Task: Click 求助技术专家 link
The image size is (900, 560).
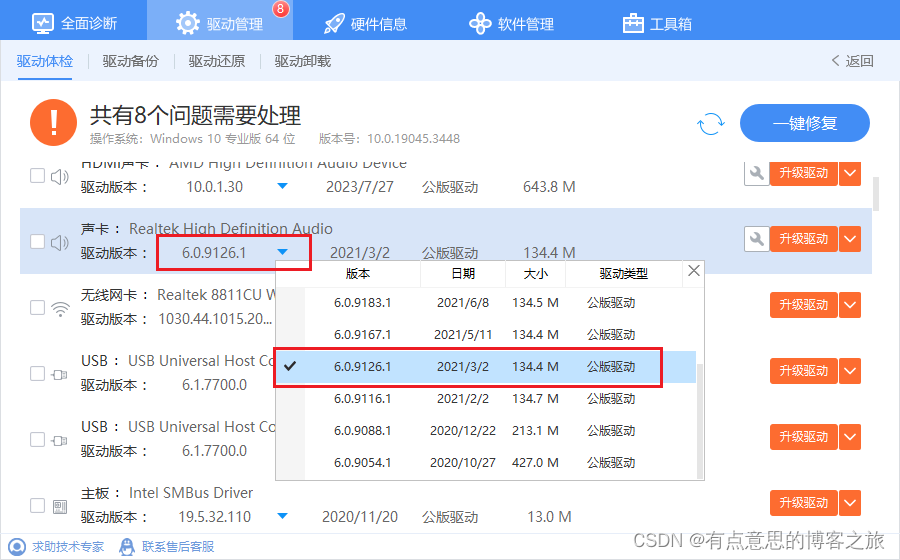Action: click(x=68, y=547)
